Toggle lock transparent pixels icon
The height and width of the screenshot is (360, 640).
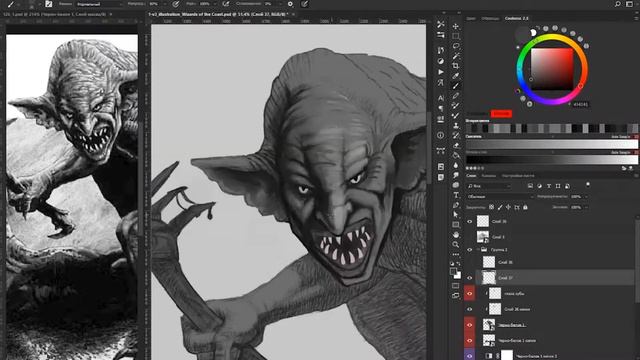(491, 207)
